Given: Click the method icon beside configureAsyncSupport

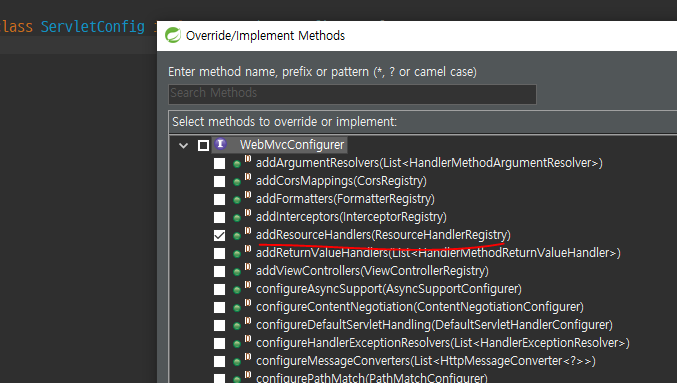Looking at the screenshot, I should tap(237, 290).
